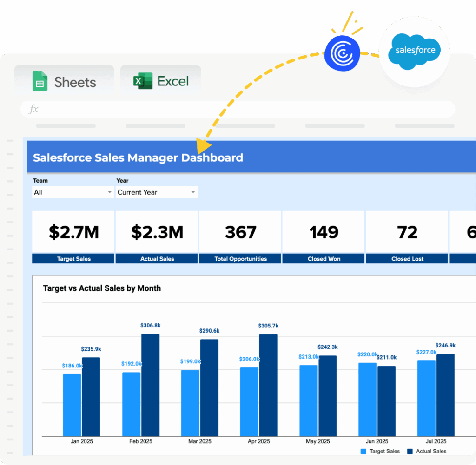
Task: Switch to the Sheets tab
Action: [x=64, y=81]
